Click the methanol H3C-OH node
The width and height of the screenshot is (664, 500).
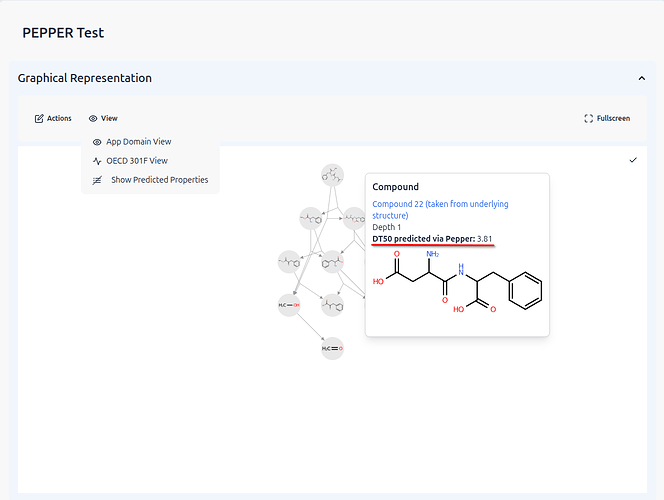(289, 305)
